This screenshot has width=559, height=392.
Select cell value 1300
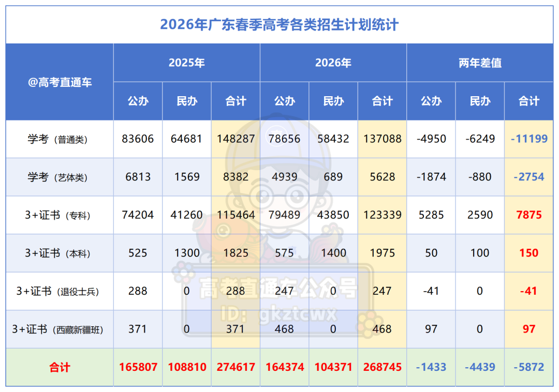(186, 253)
